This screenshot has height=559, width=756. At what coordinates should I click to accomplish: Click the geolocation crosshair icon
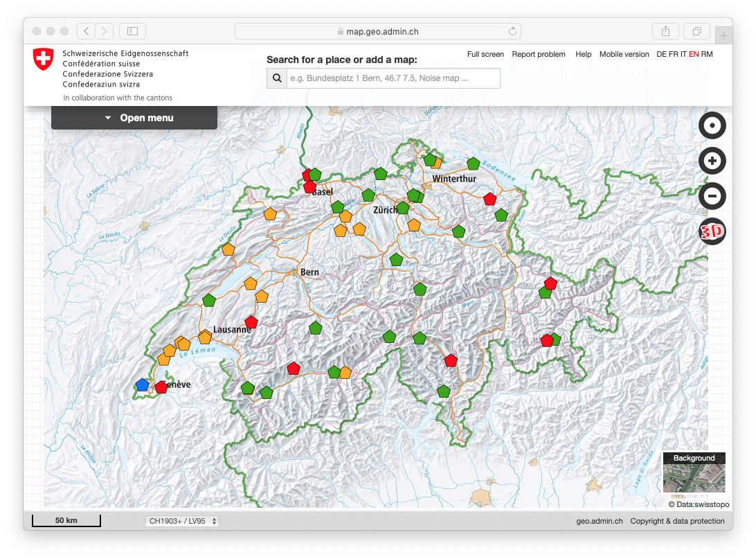(712, 125)
